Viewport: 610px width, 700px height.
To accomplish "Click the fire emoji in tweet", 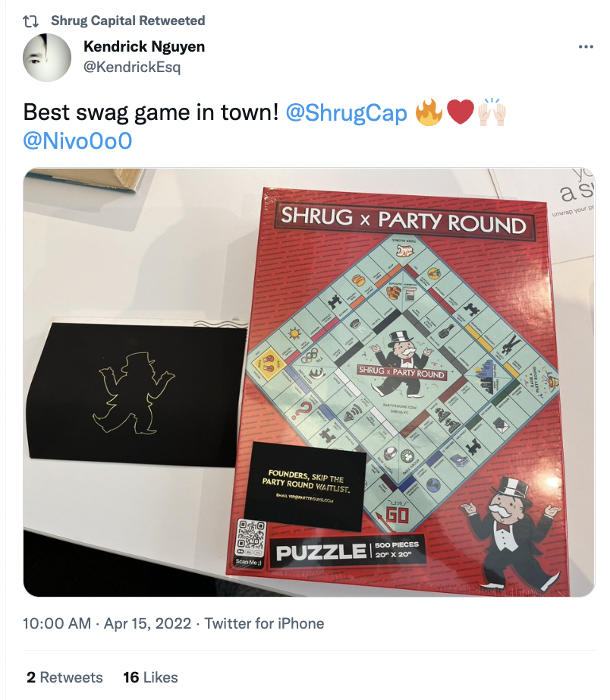I will [429, 112].
